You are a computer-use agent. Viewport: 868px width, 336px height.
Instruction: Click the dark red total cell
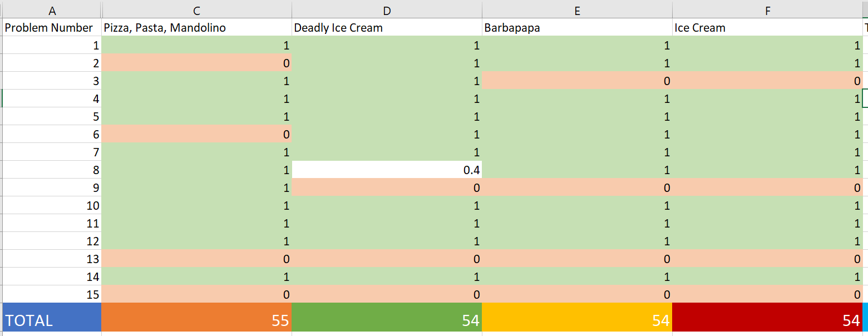point(767,320)
